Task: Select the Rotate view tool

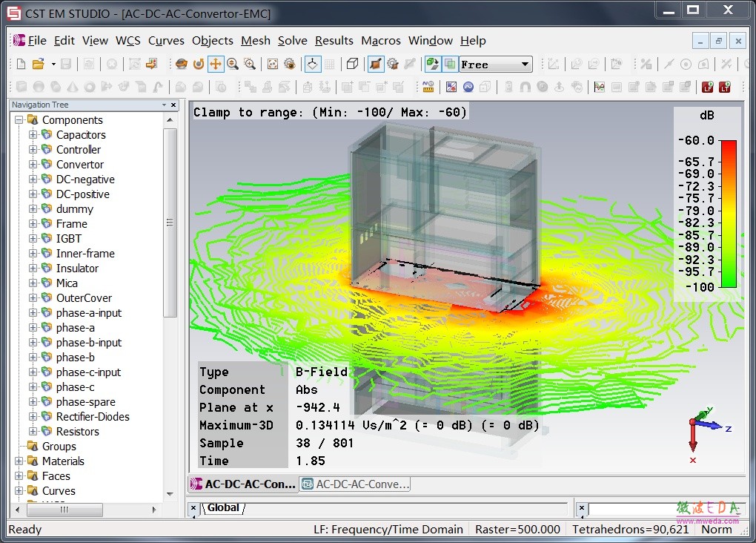Action: tap(182, 65)
